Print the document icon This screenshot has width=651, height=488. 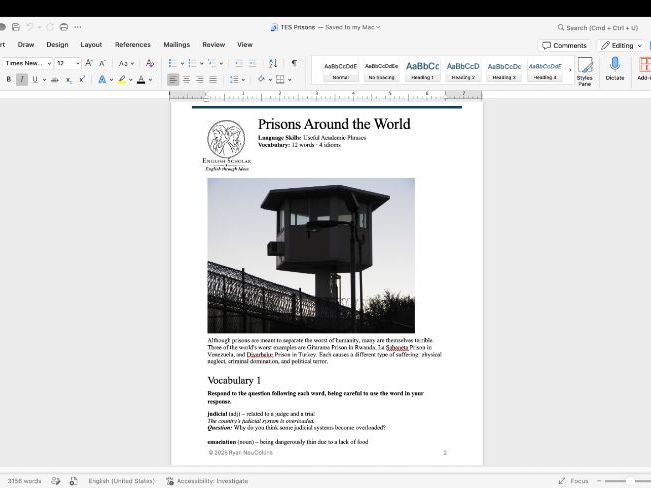[64, 27]
